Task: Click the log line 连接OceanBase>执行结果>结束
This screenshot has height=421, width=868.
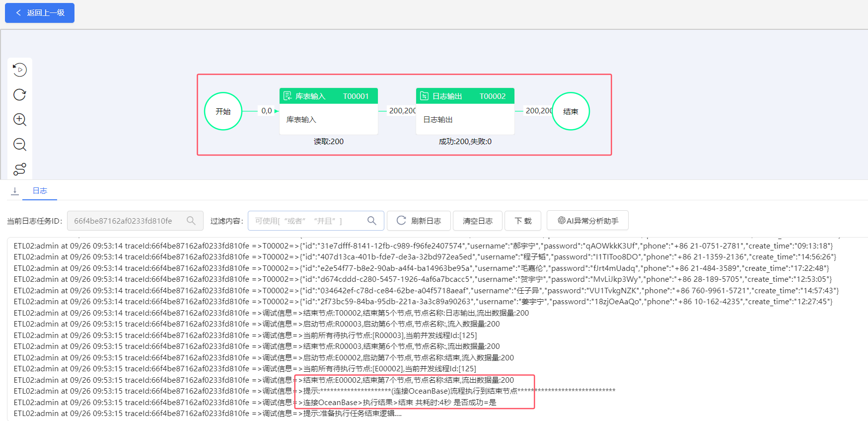Action: click(x=255, y=403)
